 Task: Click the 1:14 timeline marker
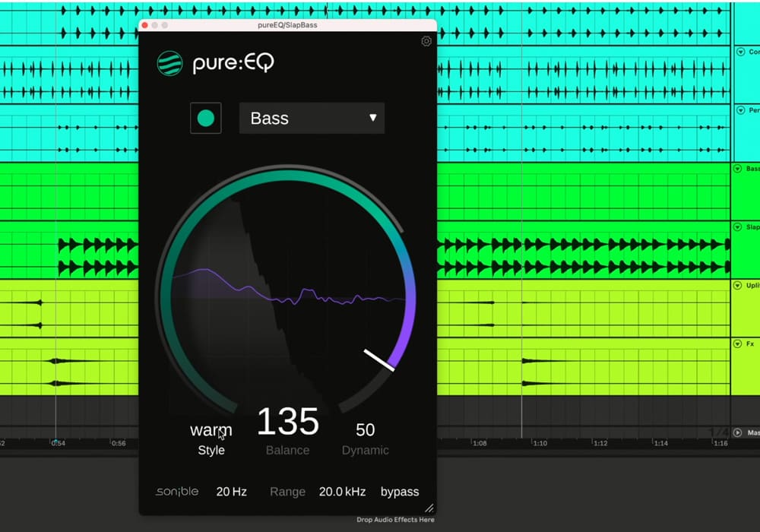tap(660, 443)
